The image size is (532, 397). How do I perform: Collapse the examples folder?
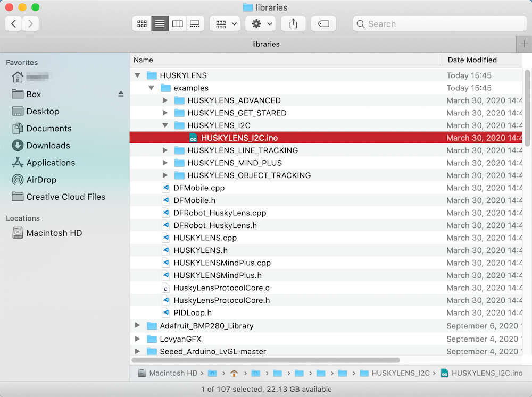pos(151,88)
